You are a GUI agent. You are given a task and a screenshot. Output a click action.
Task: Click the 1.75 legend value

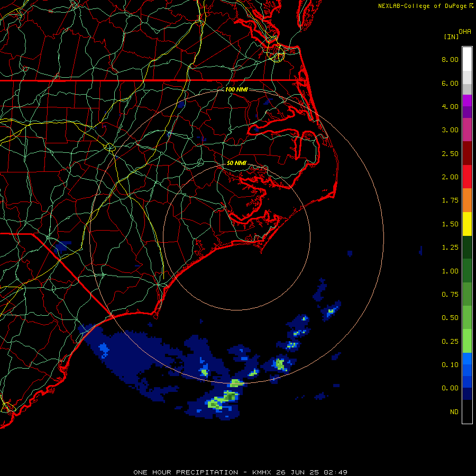tap(450, 200)
